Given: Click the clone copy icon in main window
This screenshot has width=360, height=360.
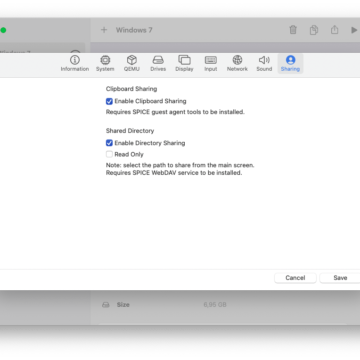Looking at the screenshot, I should pyautogui.click(x=314, y=30).
